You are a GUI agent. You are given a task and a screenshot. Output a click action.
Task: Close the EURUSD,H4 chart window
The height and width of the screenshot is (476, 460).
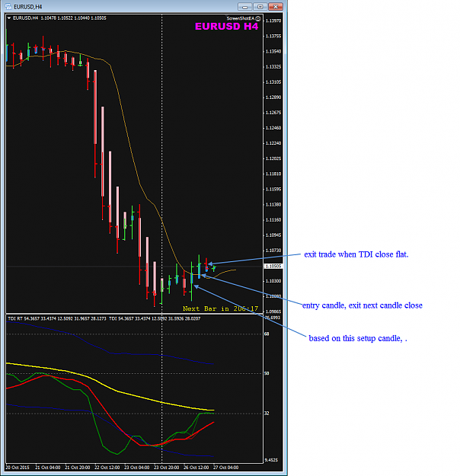click(x=276, y=6)
